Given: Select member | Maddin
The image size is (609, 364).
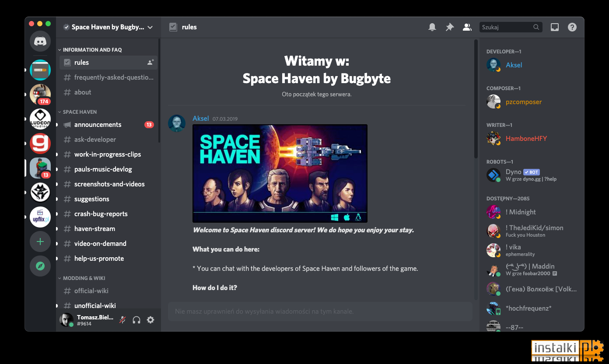Looking at the screenshot, I should click(x=532, y=269).
